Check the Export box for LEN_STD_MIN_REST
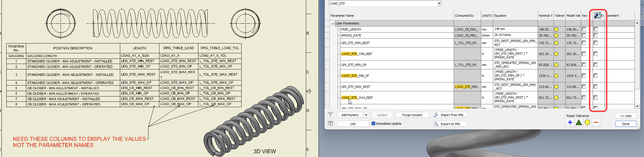 click(x=596, y=43)
